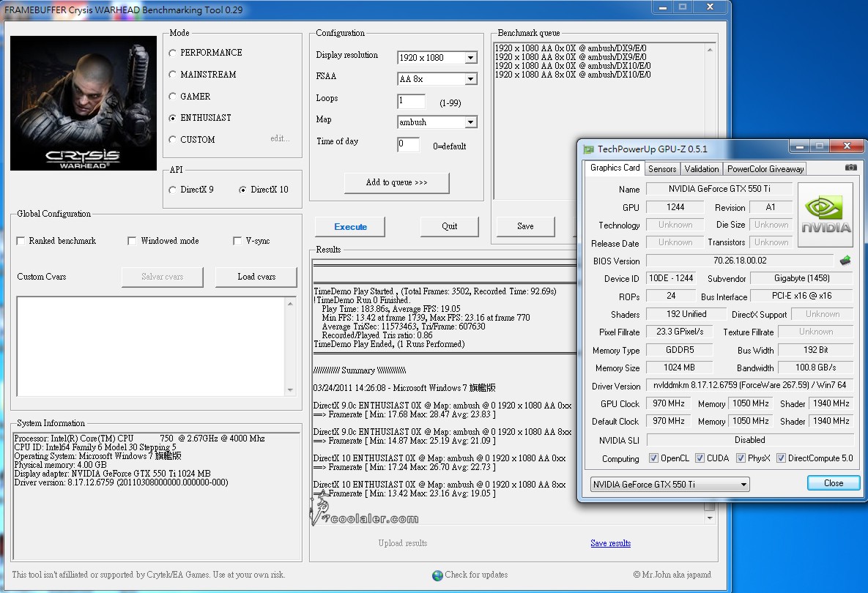
Task: Select ENTHUSIAST mode radio button
Action: (173, 118)
